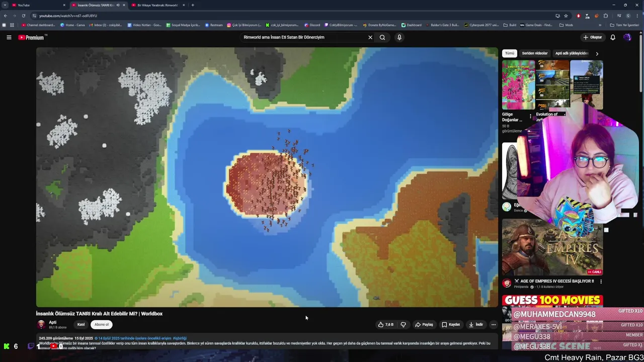Image resolution: width=644 pixels, height=362 pixels.
Task: Open options for Age of Empires IV video
Action: (601, 282)
